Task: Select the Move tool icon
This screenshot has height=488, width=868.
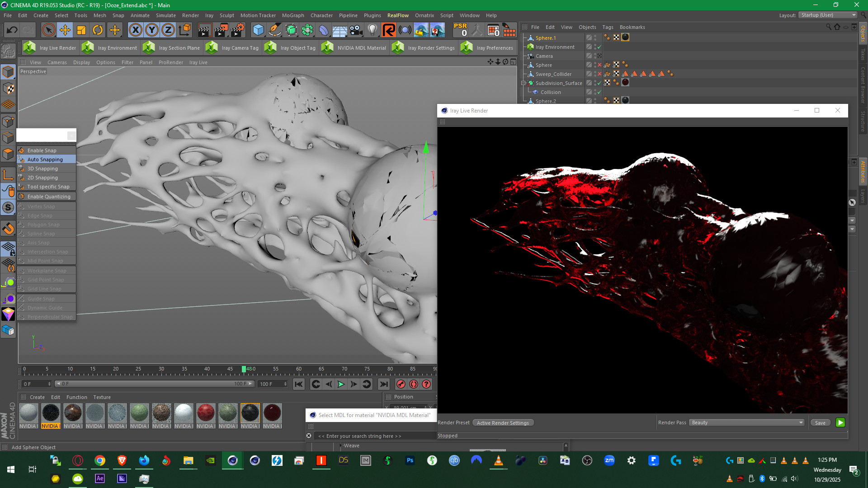Action: (65, 30)
